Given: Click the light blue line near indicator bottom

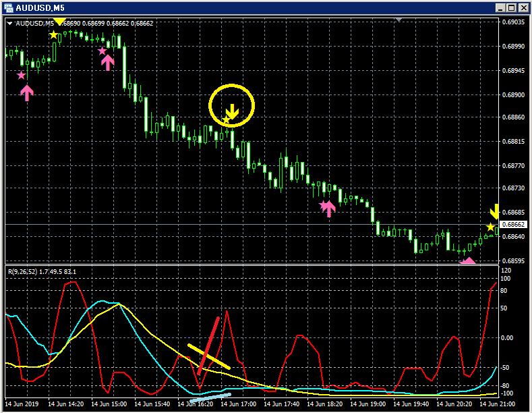Looking at the screenshot, I should coord(210,397).
